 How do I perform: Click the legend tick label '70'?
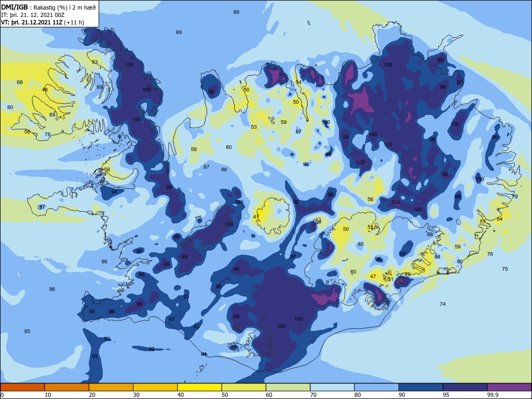click(x=313, y=395)
